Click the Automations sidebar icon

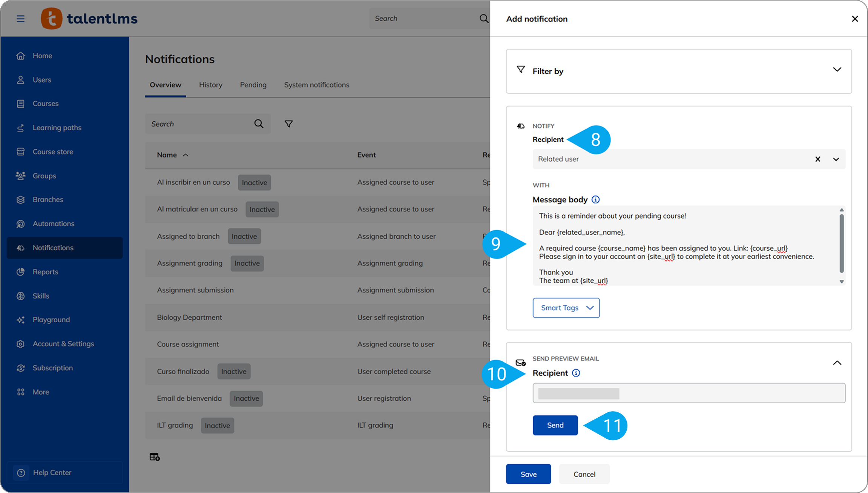20,224
